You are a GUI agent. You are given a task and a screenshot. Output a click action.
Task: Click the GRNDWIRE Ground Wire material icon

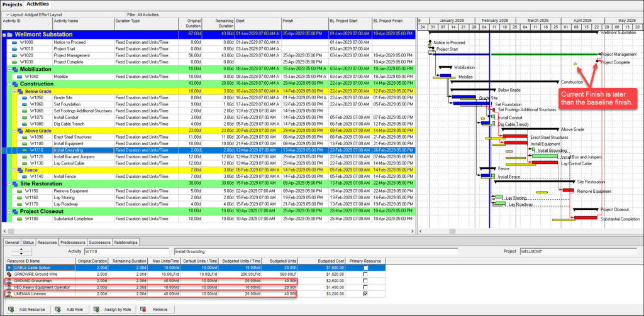tap(8, 274)
